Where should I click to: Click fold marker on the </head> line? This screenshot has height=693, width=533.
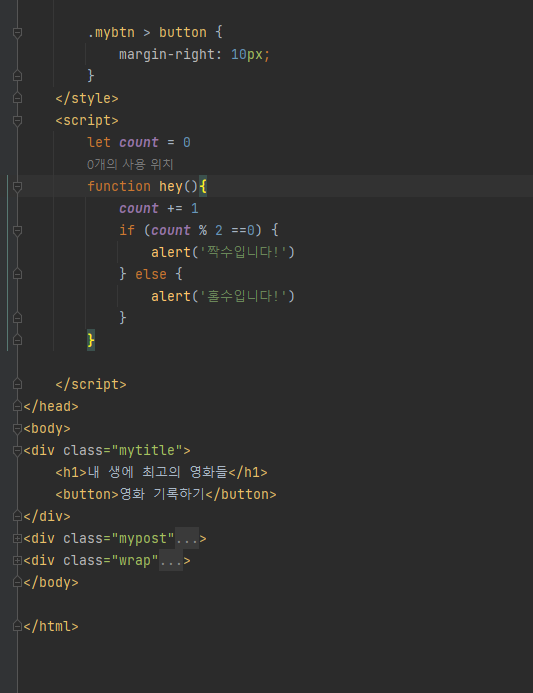[17, 406]
